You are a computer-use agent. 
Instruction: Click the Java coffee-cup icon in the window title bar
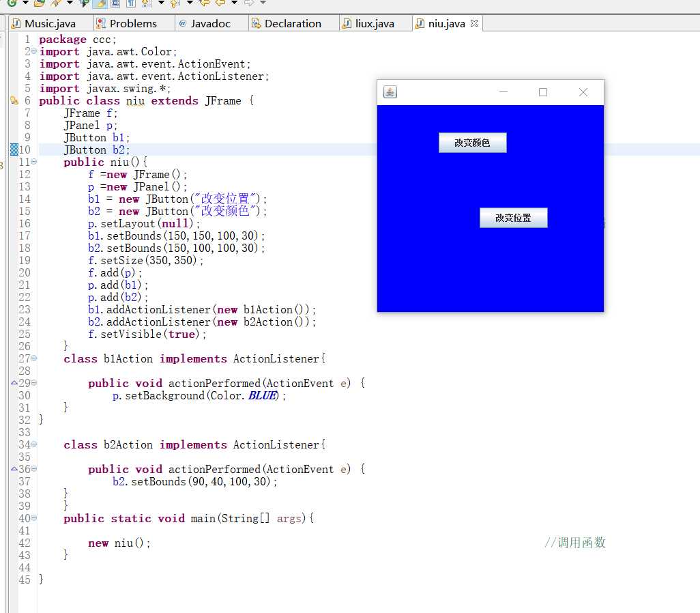[x=390, y=92]
